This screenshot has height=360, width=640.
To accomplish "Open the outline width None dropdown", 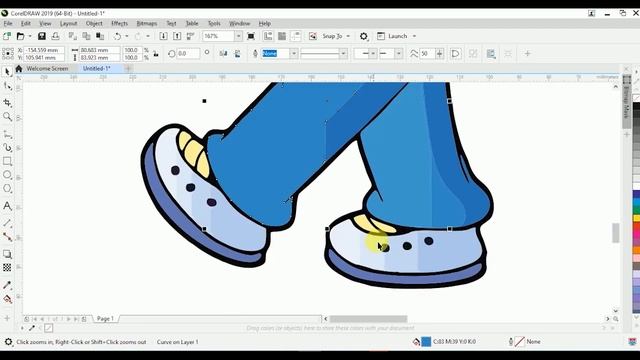I will (293, 53).
